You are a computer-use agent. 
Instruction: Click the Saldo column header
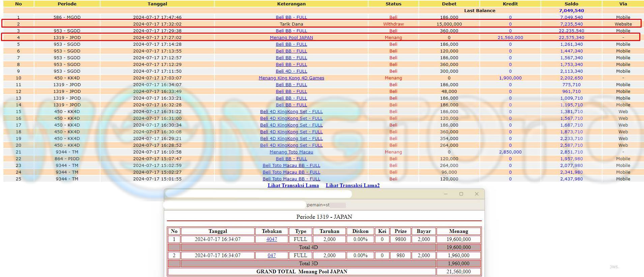(x=571, y=4)
